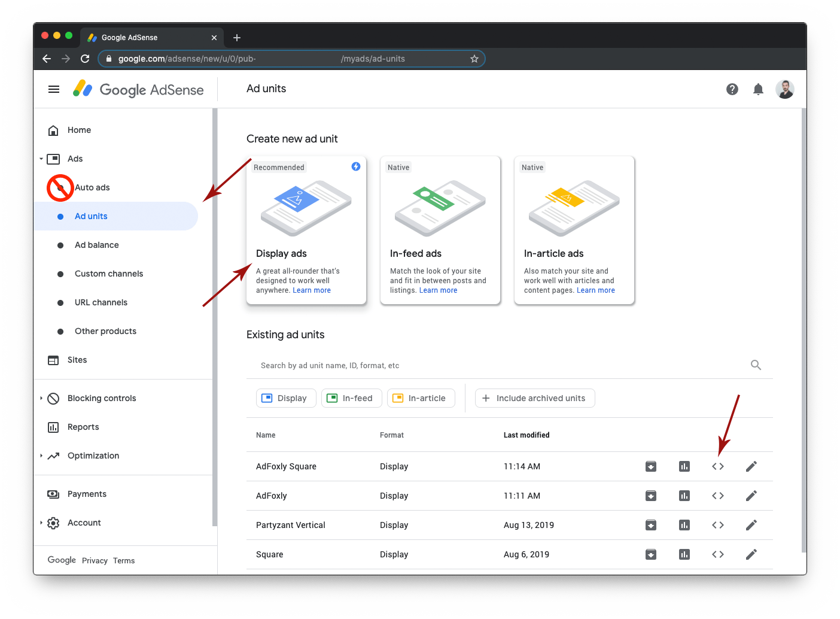
Task: Open the account profile avatar
Action: point(785,89)
